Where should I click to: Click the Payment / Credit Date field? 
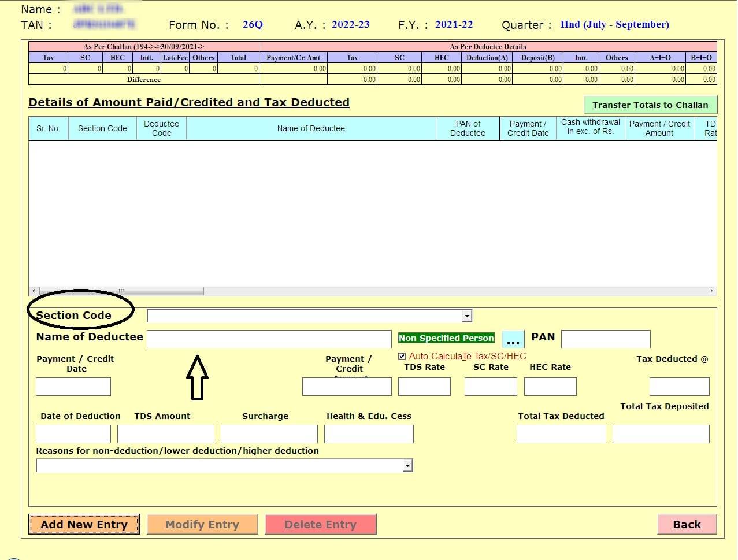[x=73, y=387]
